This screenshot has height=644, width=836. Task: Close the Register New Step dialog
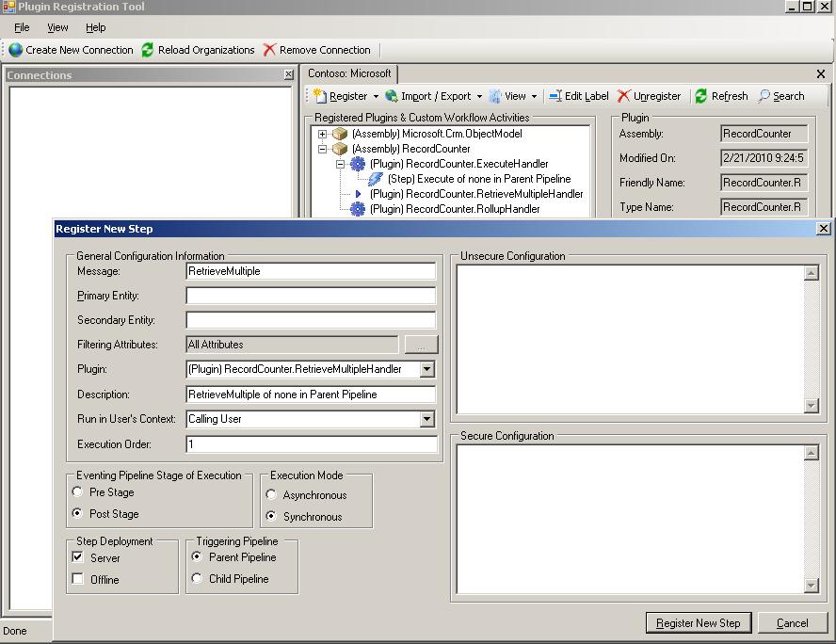click(823, 228)
